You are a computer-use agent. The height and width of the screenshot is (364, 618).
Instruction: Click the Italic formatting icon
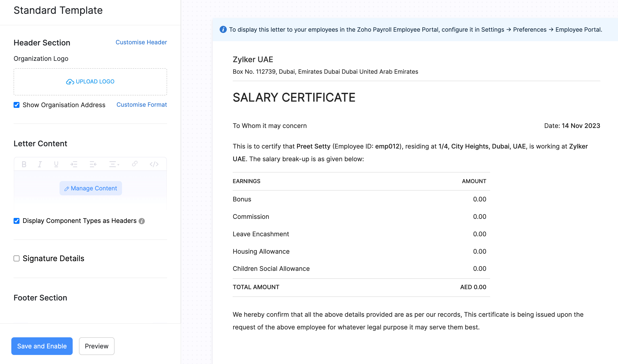40,164
